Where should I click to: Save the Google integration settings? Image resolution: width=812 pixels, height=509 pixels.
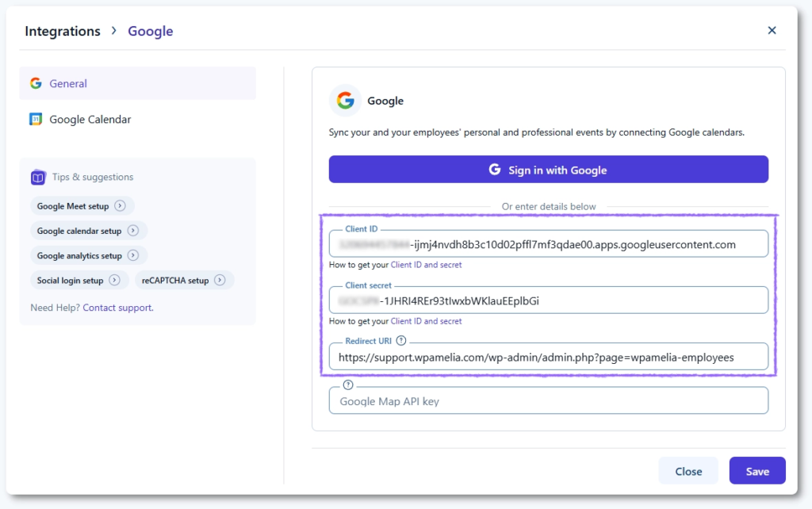click(x=756, y=471)
